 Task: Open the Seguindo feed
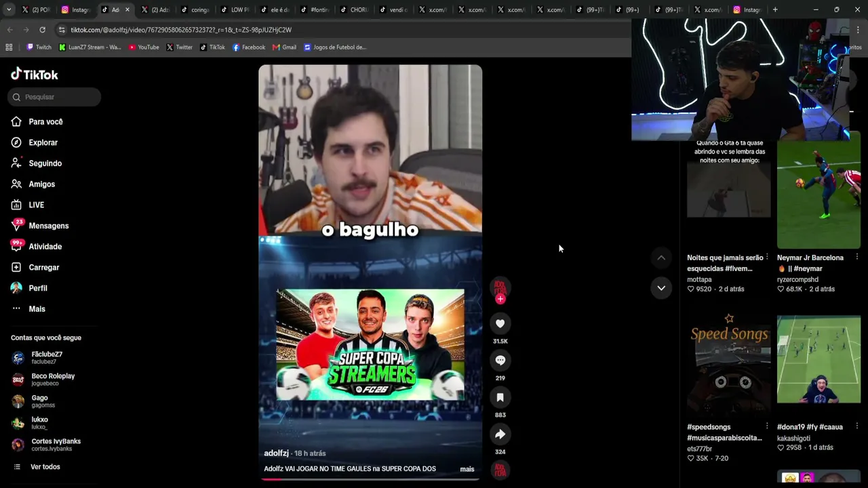point(45,163)
